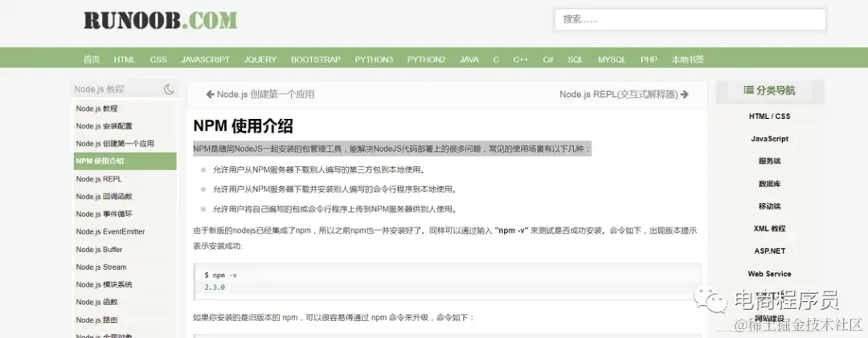The width and height of the screenshot is (868, 338).
Task: Open the SQL nav item
Action: tap(575, 59)
